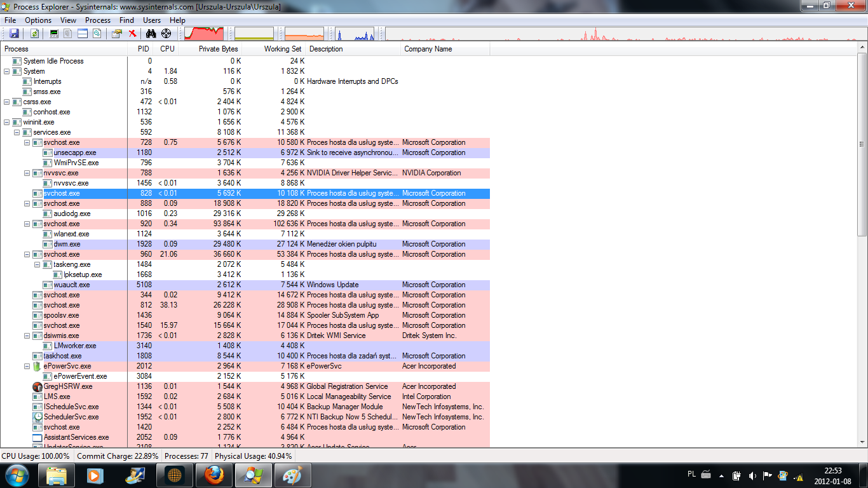This screenshot has width=868, height=488.
Task: Sort by Company Name column header
Action: pyautogui.click(x=445, y=49)
